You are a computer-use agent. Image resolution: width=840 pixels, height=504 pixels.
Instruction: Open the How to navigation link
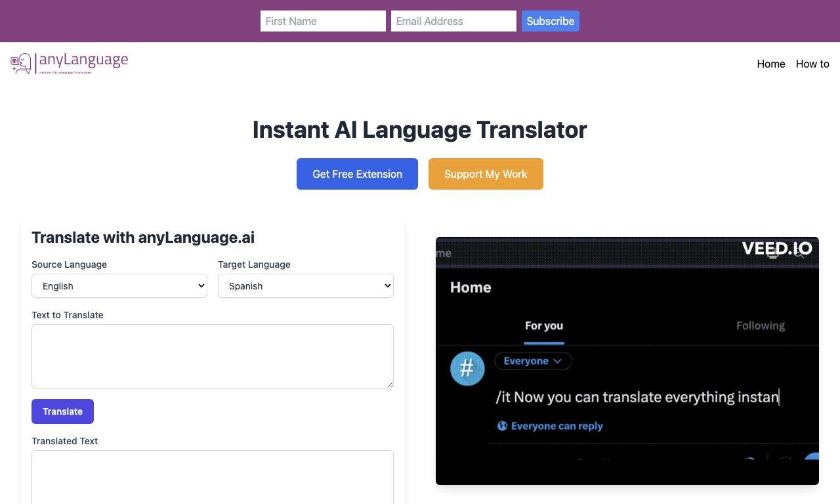point(812,64)
